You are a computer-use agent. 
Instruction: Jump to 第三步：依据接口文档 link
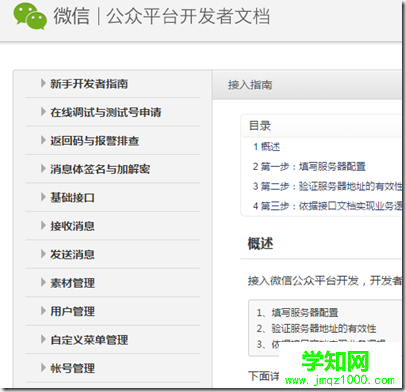[x=327, y=206]
